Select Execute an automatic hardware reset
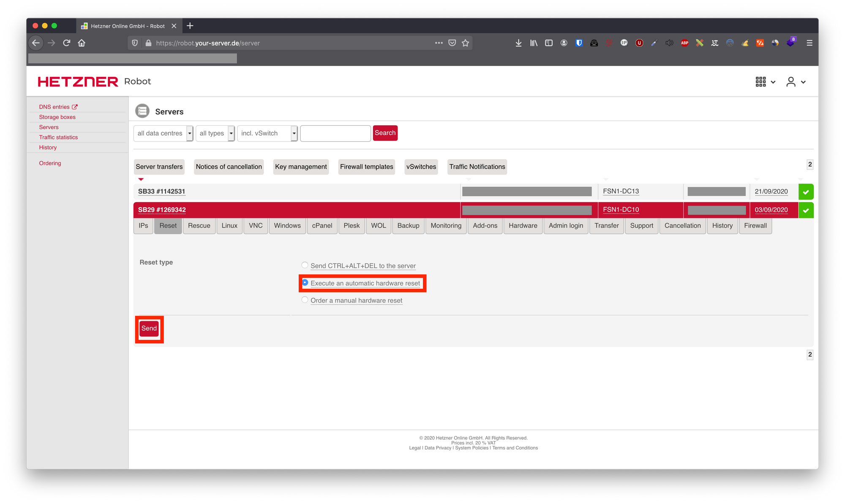The height and width of the screenshot is (504, 845). [x=305, y=282]
